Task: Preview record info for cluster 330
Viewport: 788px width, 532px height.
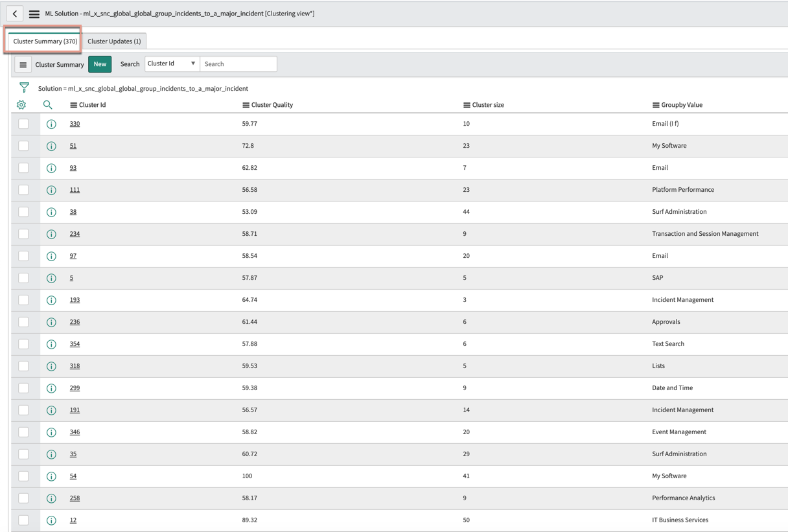Action: 51,124
